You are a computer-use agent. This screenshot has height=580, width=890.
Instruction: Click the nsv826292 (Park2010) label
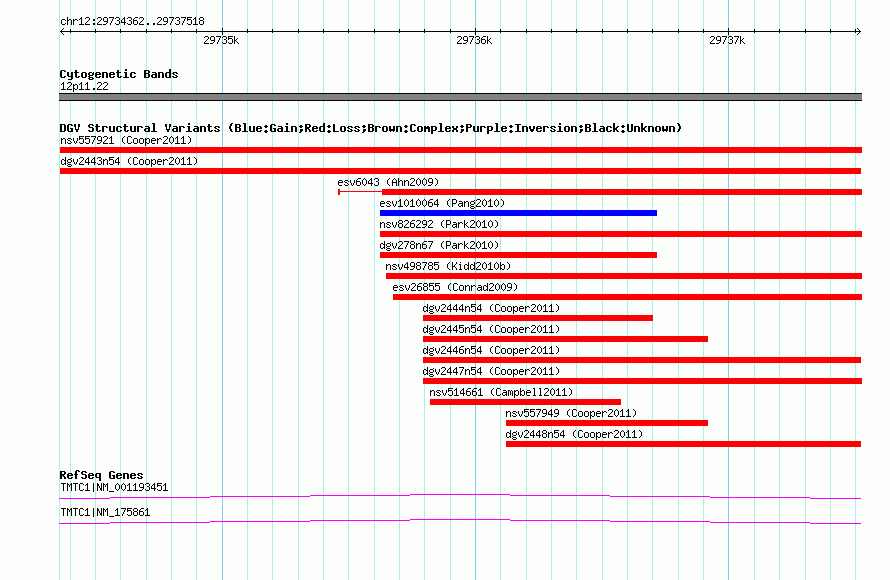pyautogui.click(x=439, y=224)
